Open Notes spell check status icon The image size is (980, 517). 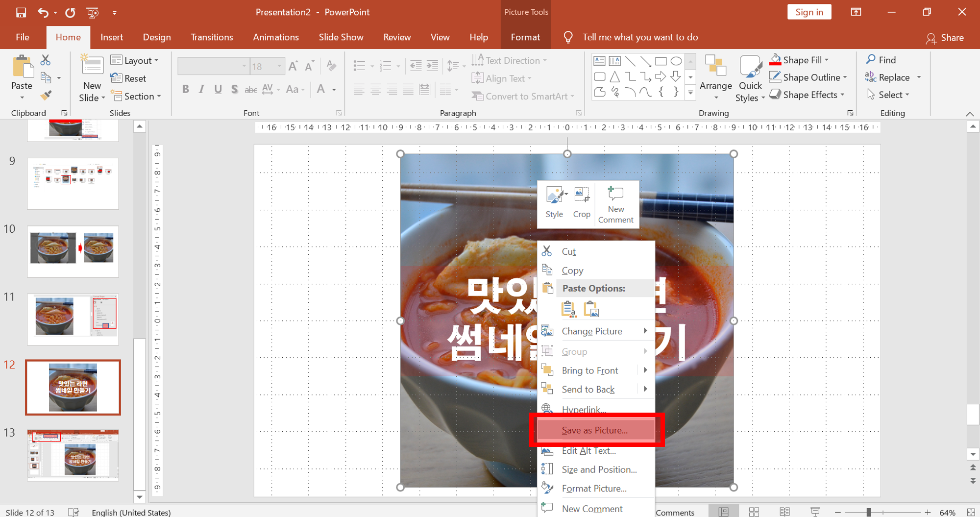73,512
